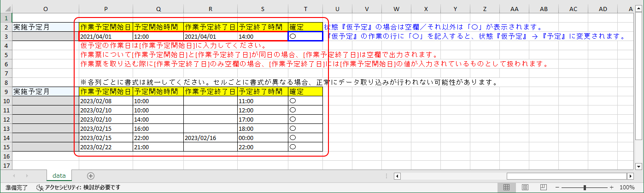This screenshot has width=644, height=193.
Task: Select column P header
Action: pos(105,9)
